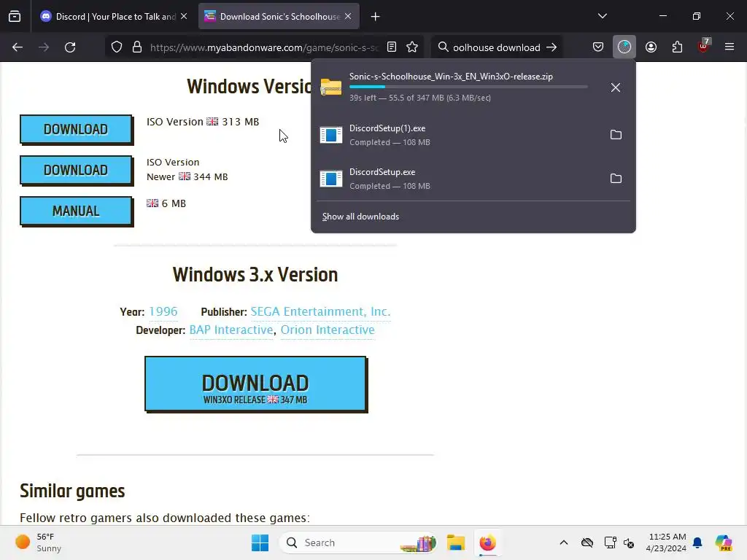Open BAP Interactive developer link
Image resolution: width=747 pixels, height=560 pixels.
tap(231, 330)
